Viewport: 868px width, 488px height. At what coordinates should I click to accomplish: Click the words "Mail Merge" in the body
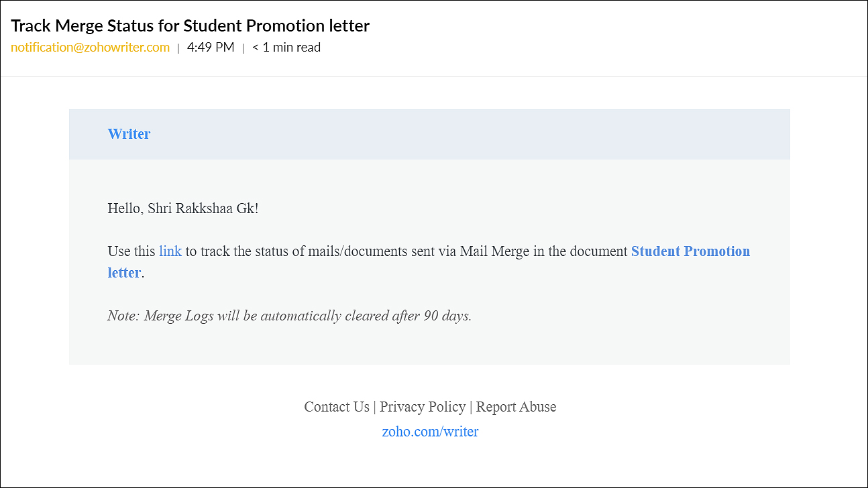click(x=494, y=251)
